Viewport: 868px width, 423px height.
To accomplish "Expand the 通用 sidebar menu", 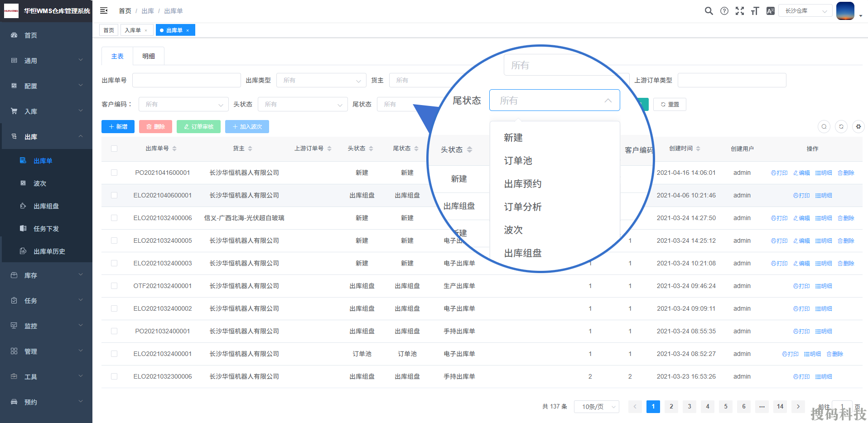I will click(46, 61).
